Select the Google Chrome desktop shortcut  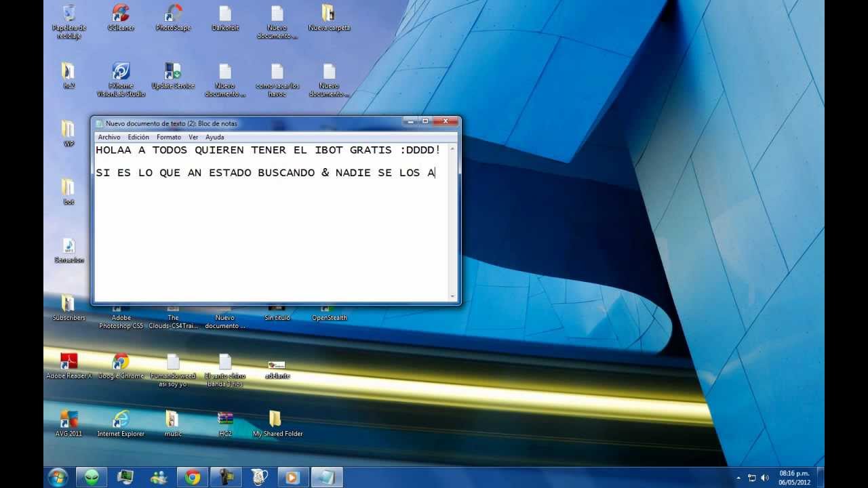tap(121, 365)
